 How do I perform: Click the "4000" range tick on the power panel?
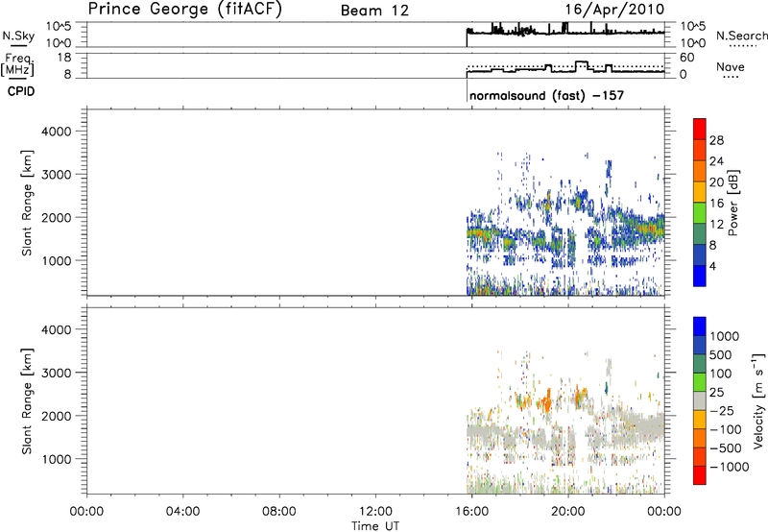point(57,132)
